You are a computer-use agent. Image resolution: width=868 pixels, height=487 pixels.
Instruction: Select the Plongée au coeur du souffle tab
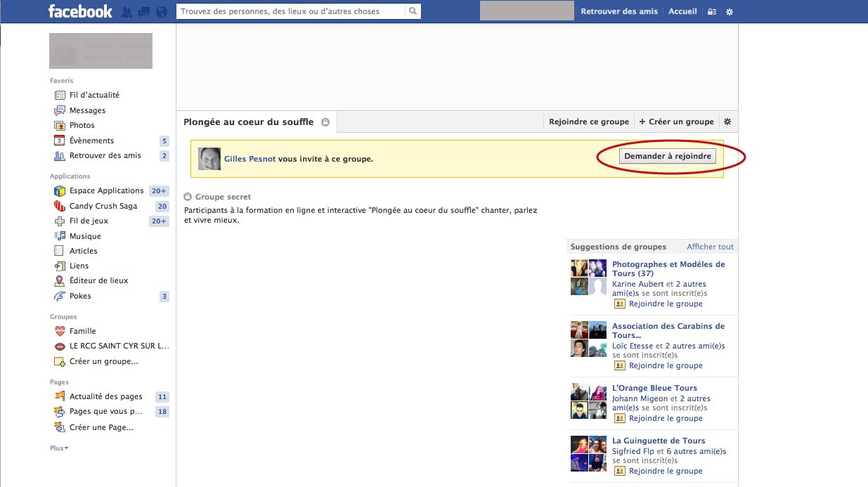pos(249,122)
